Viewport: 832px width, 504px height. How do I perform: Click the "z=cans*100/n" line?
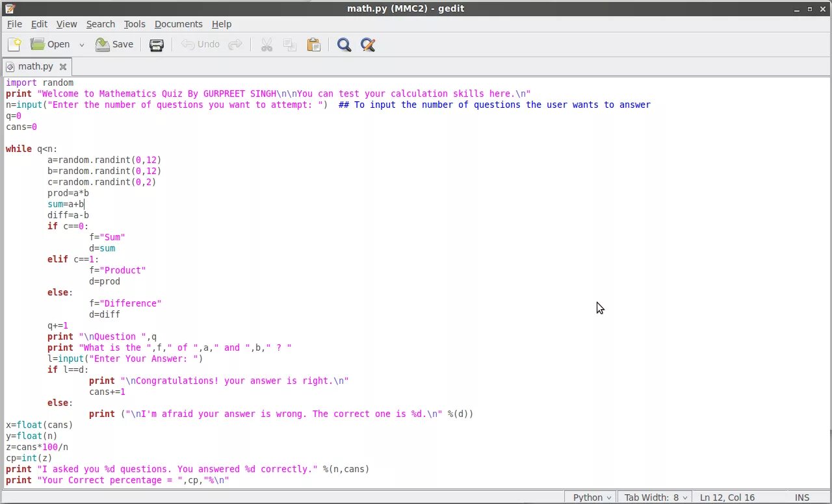point(37,447)
